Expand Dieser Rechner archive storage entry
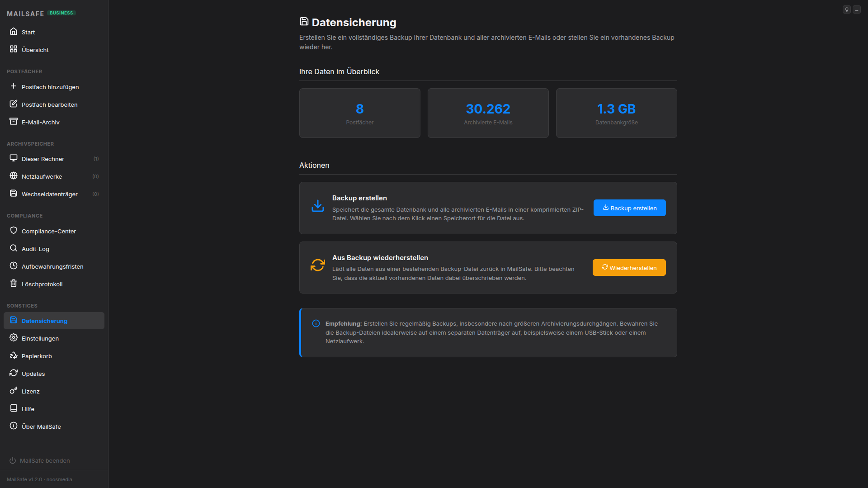The height and width of the screenshot is (488, 868). coord(43,159)
